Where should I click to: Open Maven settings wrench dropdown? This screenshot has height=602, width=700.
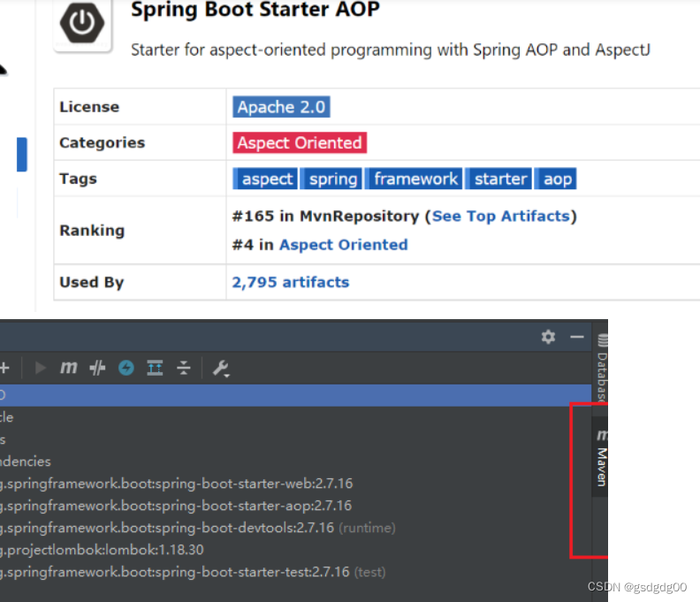(221, 369)
